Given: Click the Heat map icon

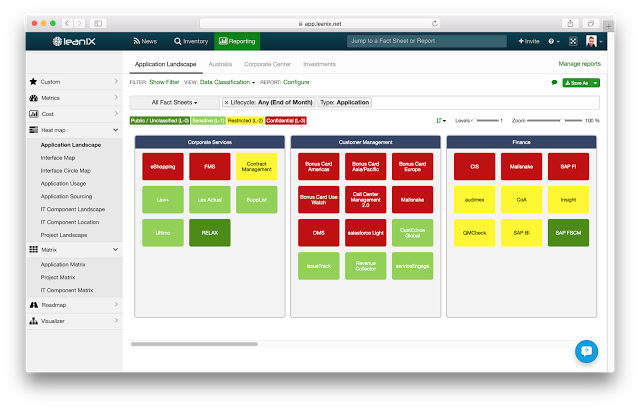Looking at the screenshot, I should [33, 130].
